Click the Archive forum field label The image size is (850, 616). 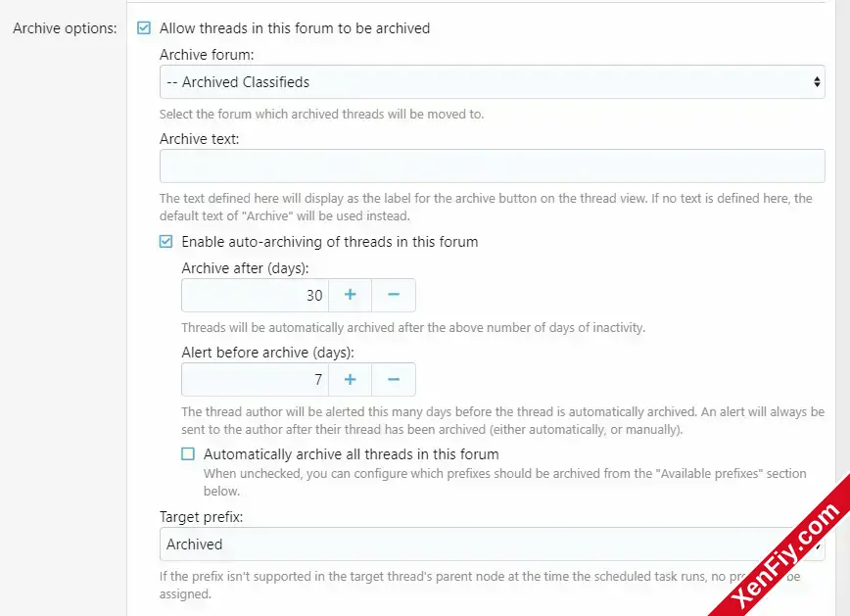point(207,55)
